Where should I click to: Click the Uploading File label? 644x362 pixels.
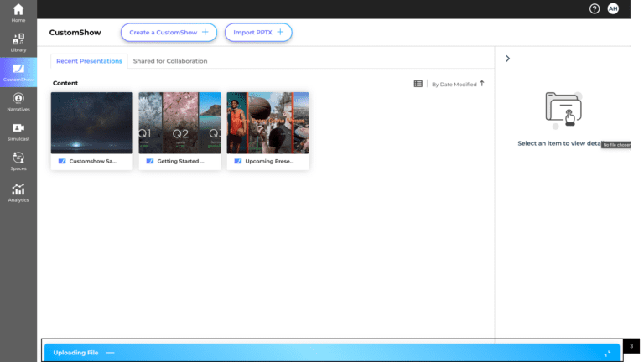(x=75, y=353)
